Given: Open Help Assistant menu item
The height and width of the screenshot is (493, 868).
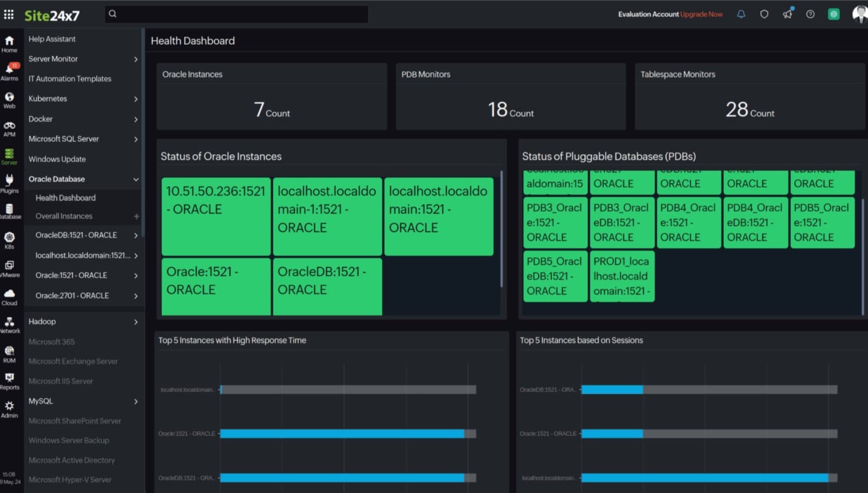Looking at the screenshot, I should 52,39.
